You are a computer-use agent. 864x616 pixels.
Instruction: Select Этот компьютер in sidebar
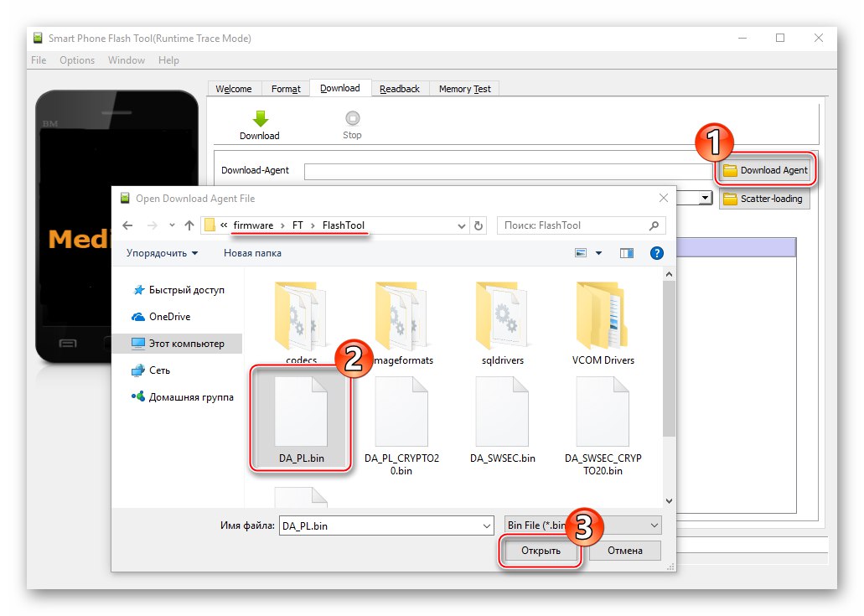pos(178,344)
